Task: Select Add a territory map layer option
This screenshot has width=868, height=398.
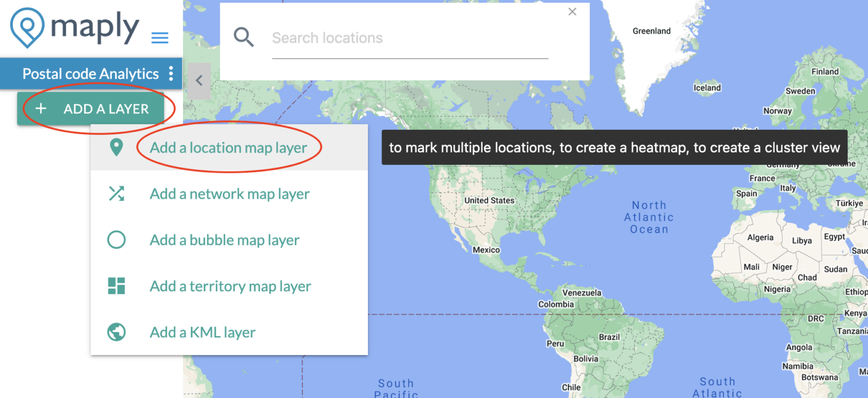Action: click(x=230, y=286)
